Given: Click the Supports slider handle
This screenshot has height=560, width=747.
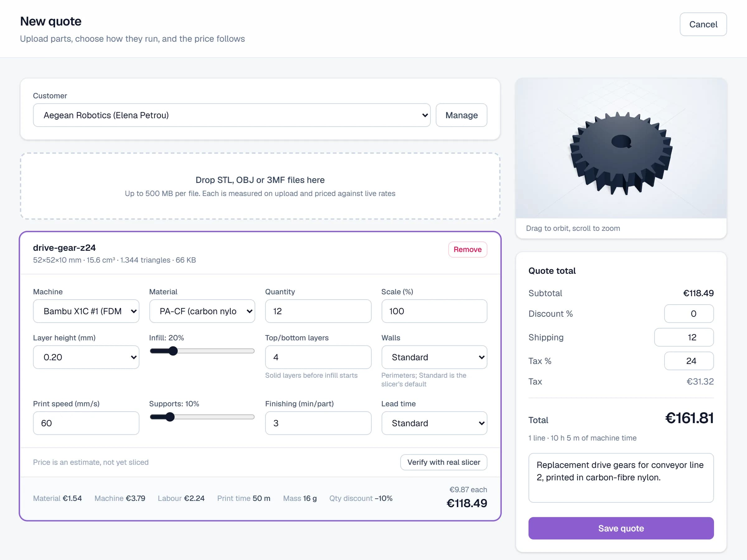Looking at the screenshot, I should click(x=170, y=417).
